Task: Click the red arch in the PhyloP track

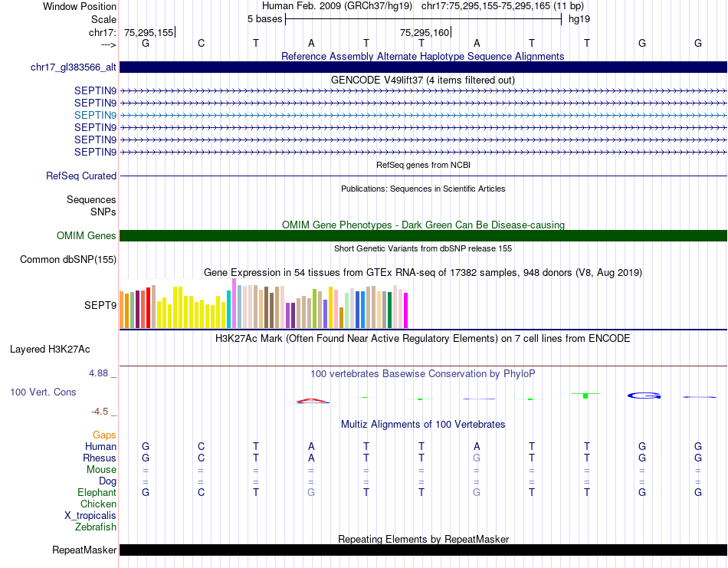Action: [311, 399]
